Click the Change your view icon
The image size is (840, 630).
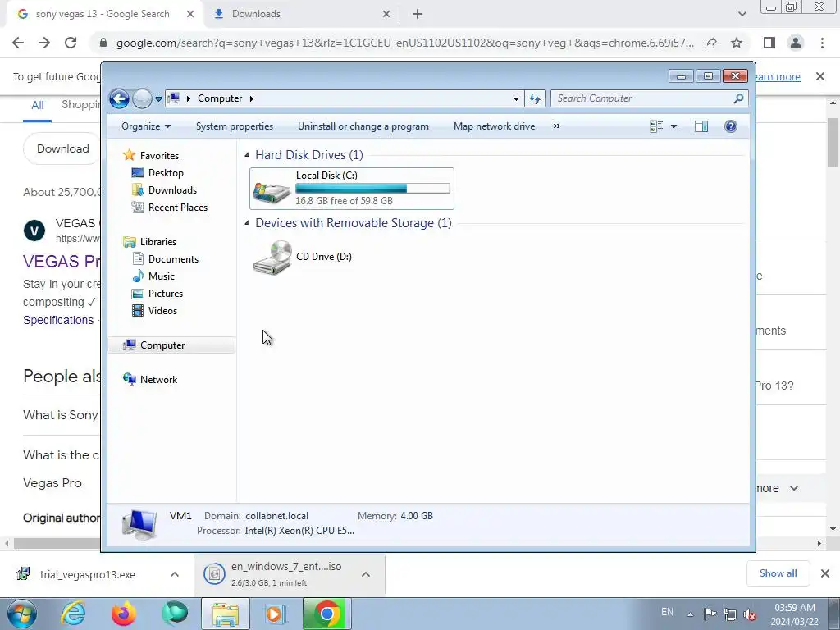pos(656,126)
